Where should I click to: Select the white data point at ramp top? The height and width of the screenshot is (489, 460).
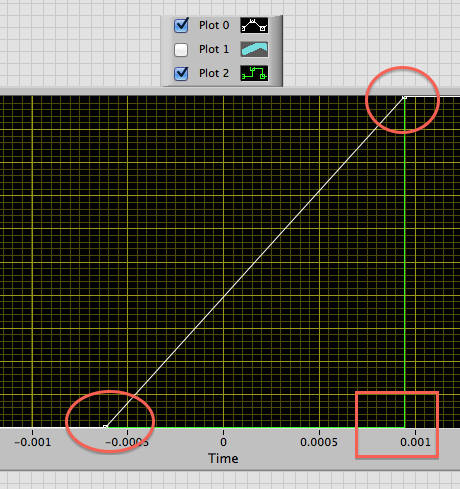point(405,97)
